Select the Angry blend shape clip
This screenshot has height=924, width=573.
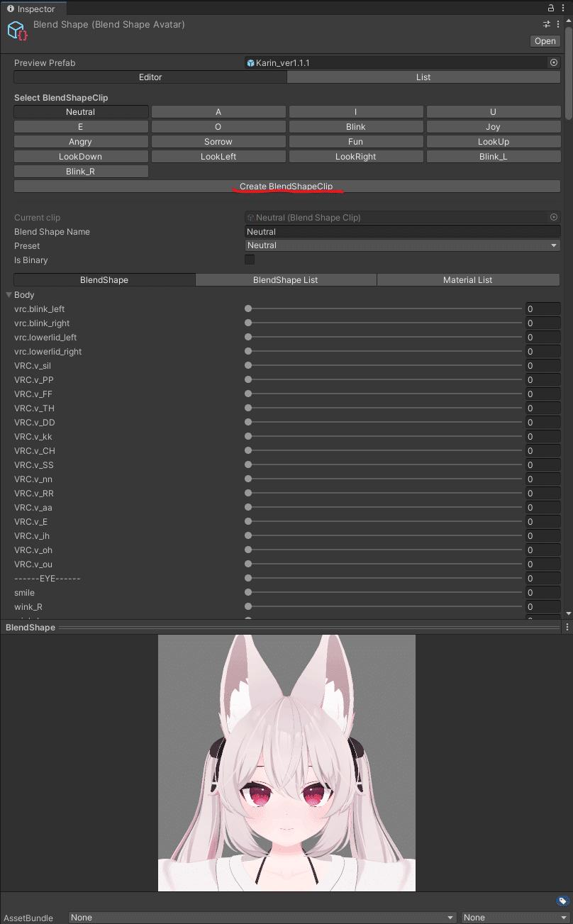point(81,142)
